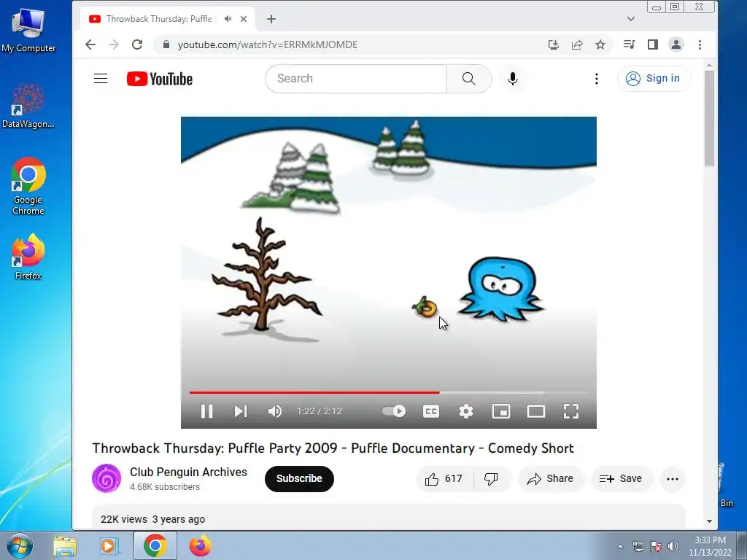Start voice search with microphone
The height and width of the screenshot is (560, 747).
(x=513, y=79)
